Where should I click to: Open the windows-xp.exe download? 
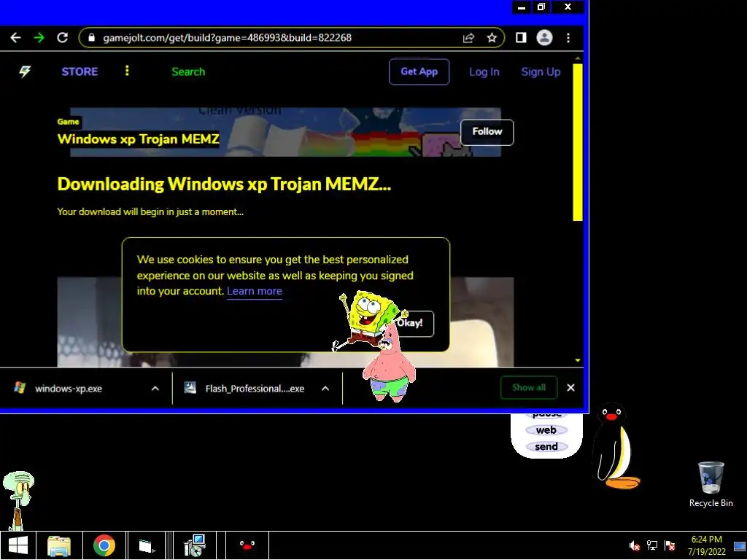[68, 389]
